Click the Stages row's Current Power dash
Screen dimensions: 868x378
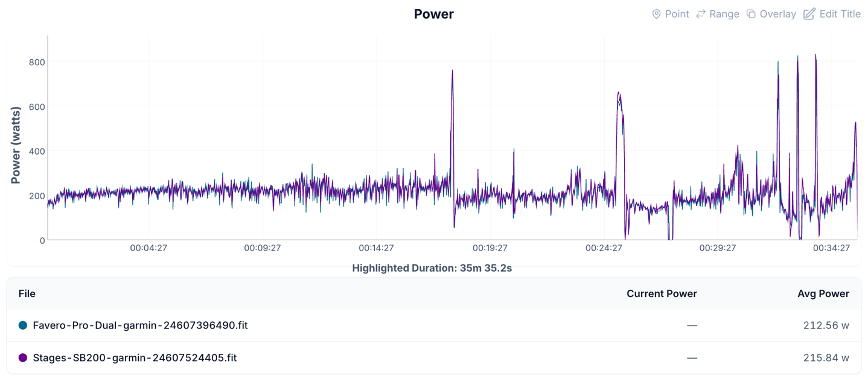click(692, 358)
